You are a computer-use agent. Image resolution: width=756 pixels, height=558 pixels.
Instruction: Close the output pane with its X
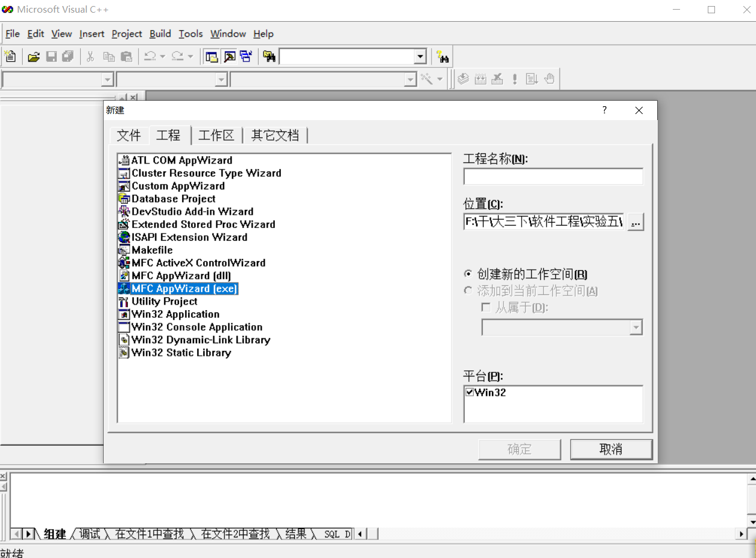(x=3, y=477)
